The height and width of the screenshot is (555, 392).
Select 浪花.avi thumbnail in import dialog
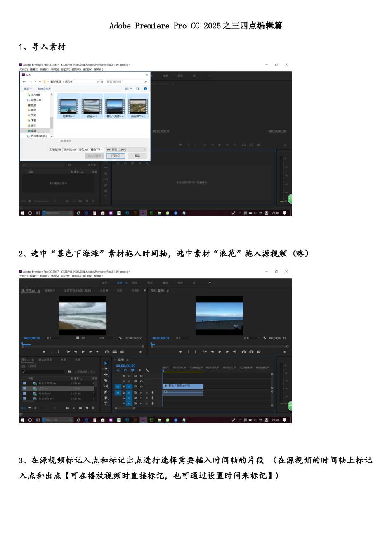tap(92, 106)
